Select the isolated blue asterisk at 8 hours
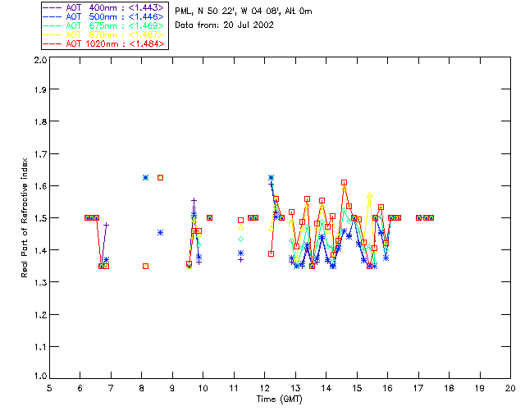Image resolution: width=525 pixels, height=420 pixels. point(145,177)
